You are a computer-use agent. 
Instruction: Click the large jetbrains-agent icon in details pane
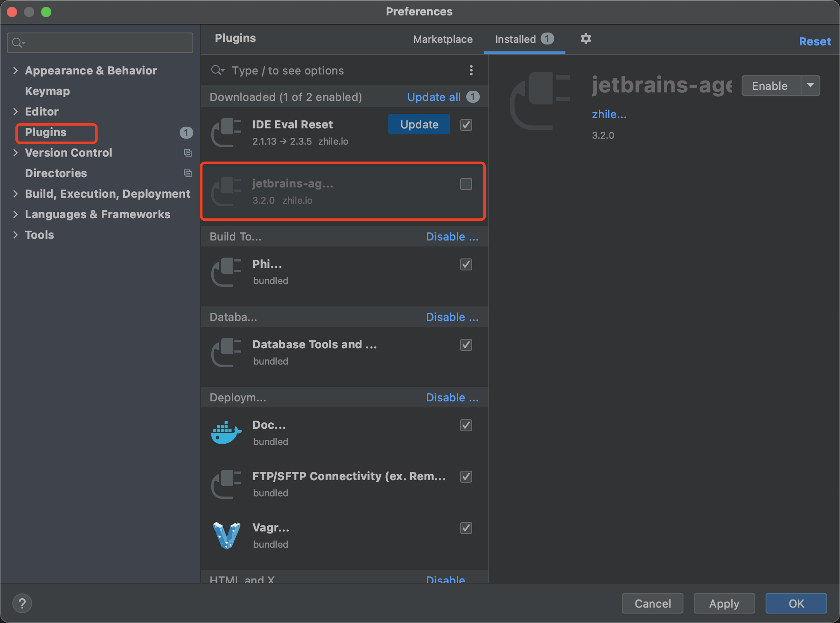click(540, 101)
